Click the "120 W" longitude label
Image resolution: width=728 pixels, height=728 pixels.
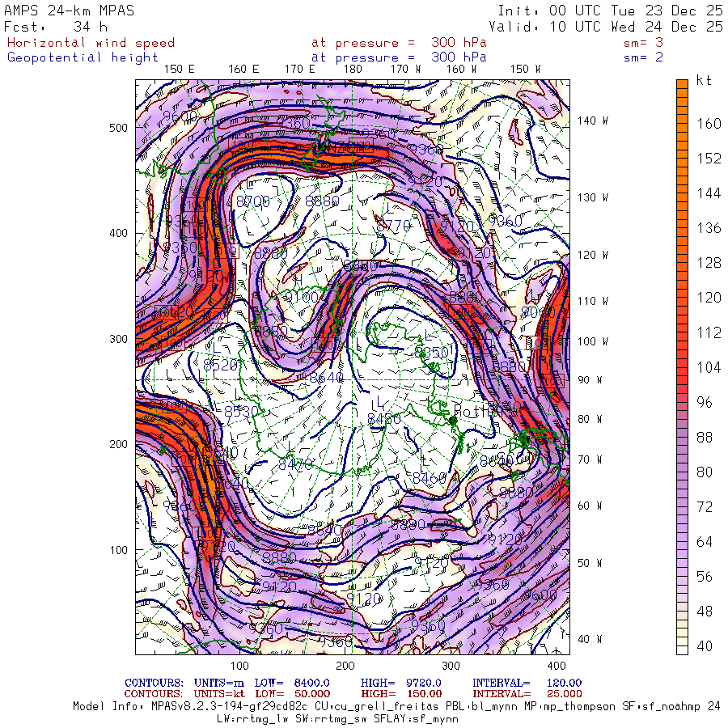coord(592,255)
